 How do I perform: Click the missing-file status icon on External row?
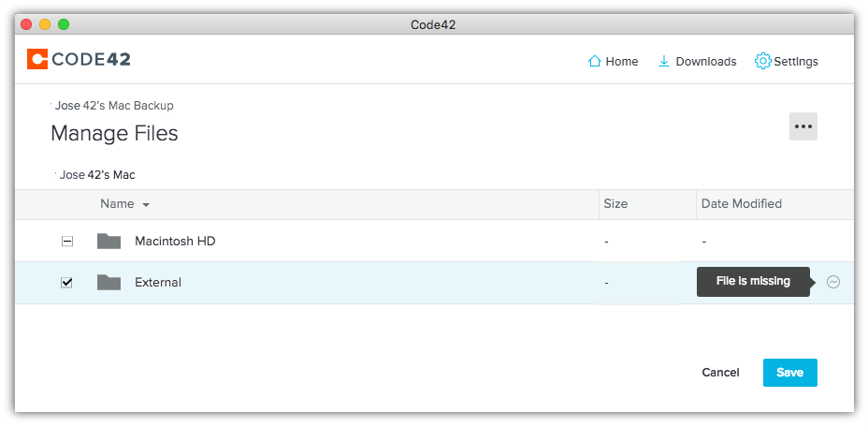833,282
